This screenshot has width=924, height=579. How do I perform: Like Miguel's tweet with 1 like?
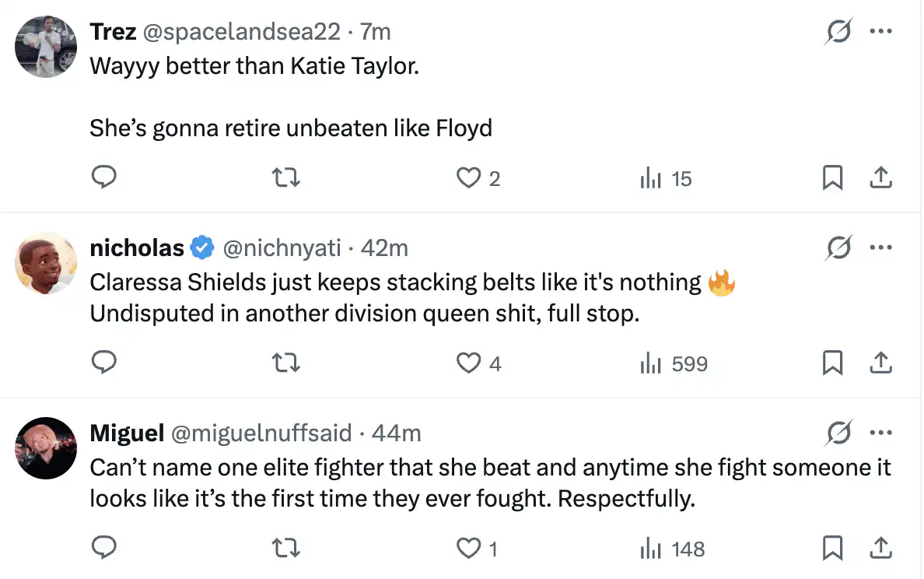(469, 548)
